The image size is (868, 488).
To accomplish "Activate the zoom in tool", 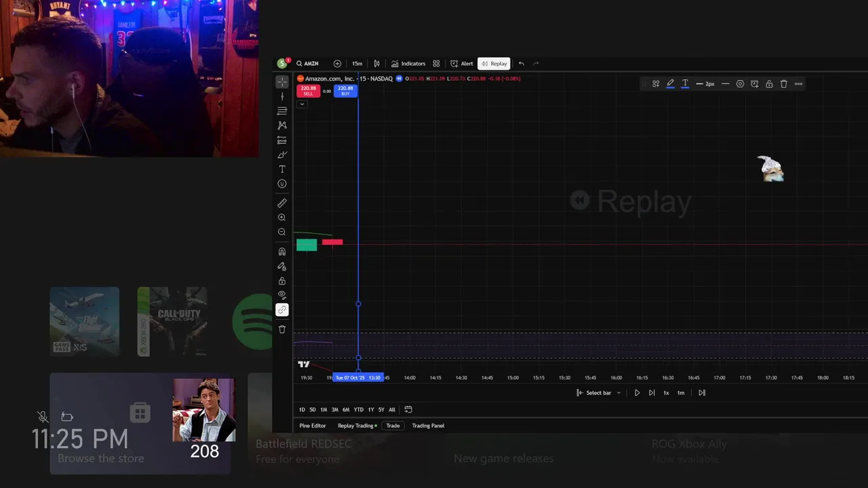I will 282,218.
